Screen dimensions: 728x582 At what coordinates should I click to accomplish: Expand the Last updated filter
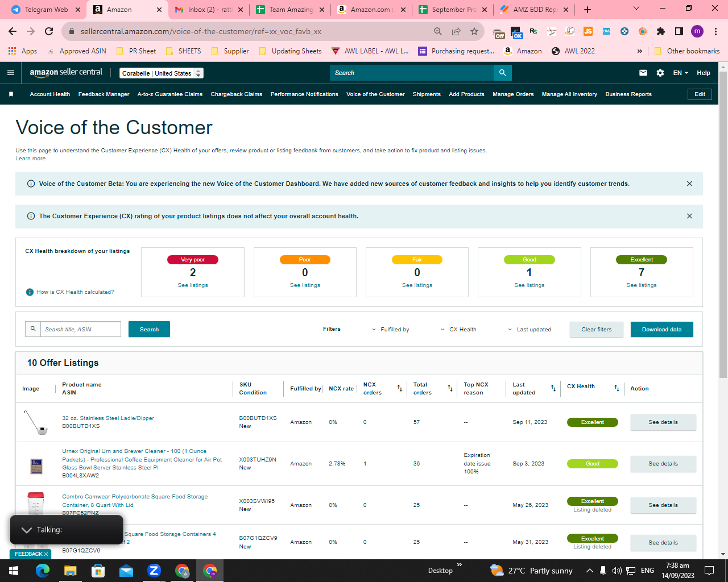[x=530, y=330]
